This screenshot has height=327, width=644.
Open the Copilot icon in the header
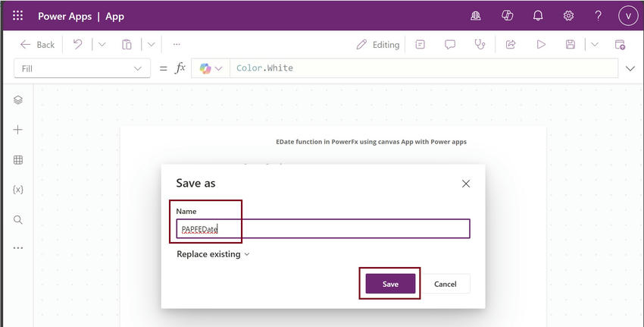507,16
